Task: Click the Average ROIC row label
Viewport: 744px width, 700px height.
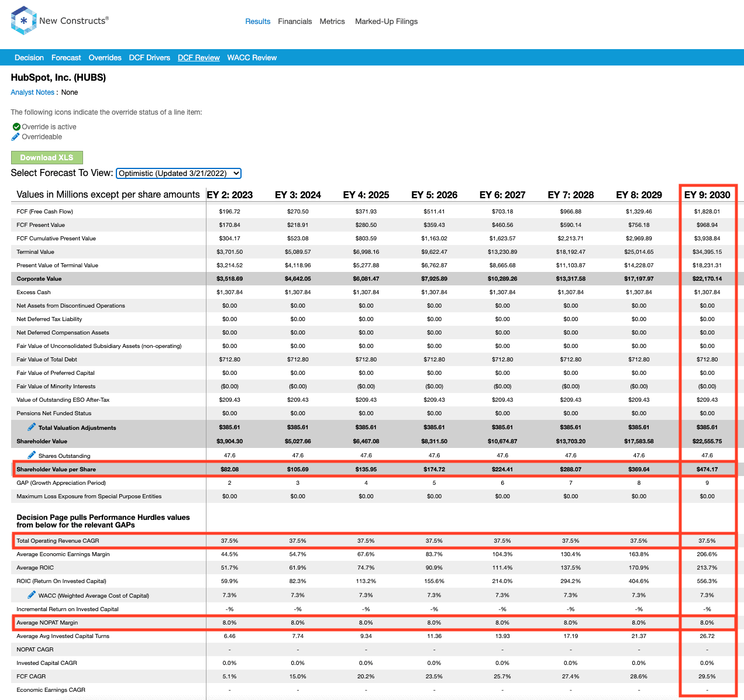Action: 35,568
